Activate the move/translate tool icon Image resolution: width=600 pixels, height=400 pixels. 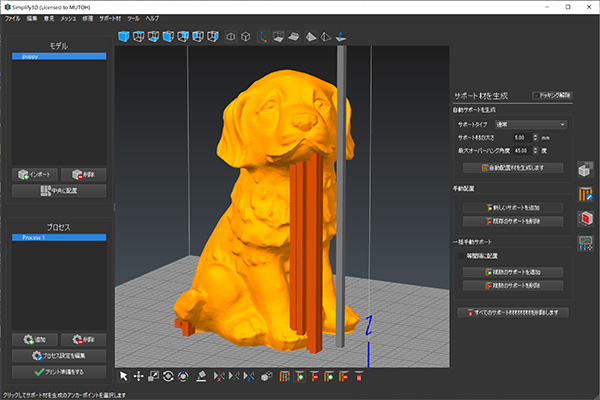click(x=139, y=376)
